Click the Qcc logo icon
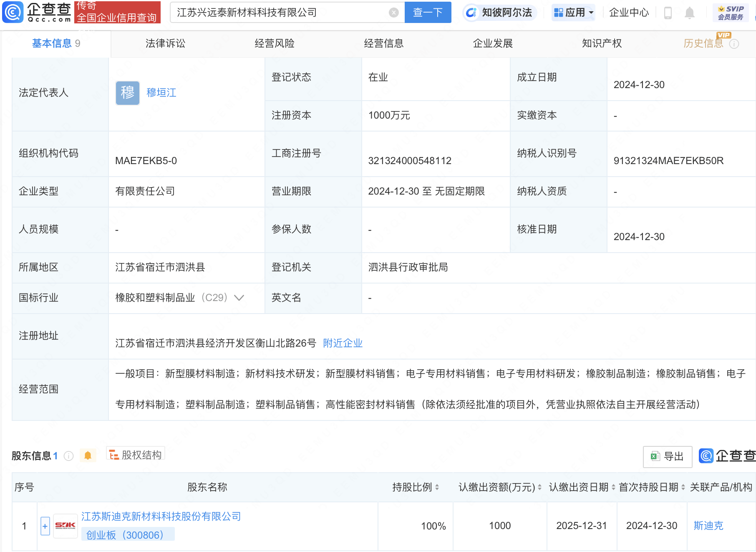 (13, 12)
